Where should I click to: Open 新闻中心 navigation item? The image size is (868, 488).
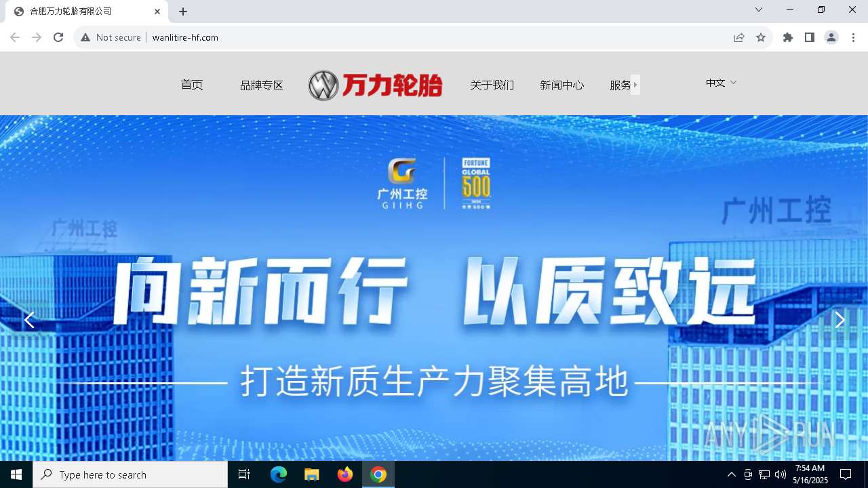(562, 85)
